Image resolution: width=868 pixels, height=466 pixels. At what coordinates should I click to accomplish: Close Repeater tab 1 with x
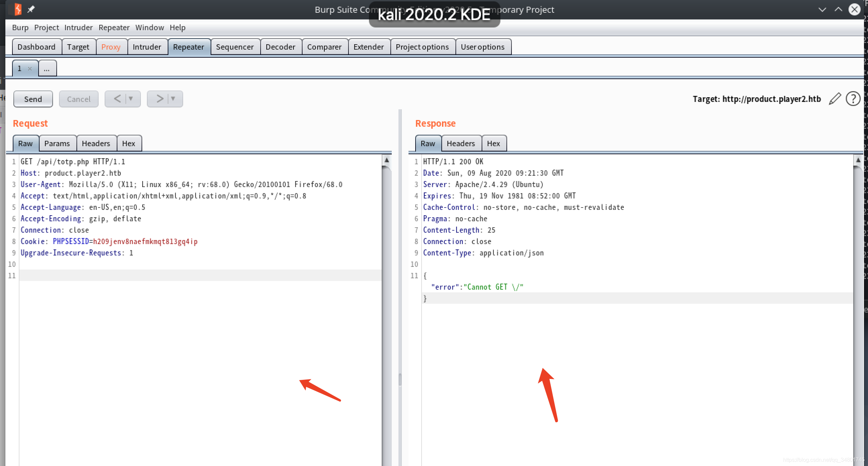click(30, 69)
